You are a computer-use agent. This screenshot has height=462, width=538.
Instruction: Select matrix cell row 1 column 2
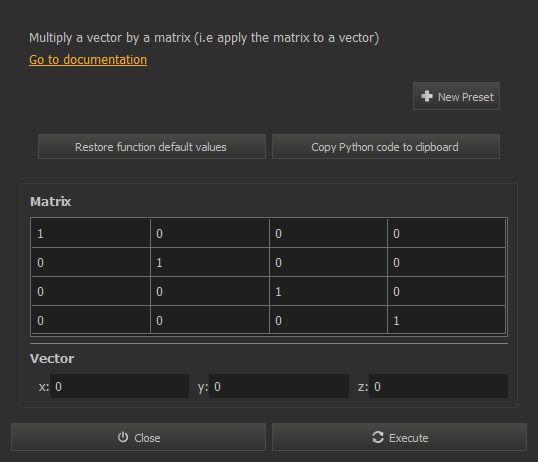(210, 233)
